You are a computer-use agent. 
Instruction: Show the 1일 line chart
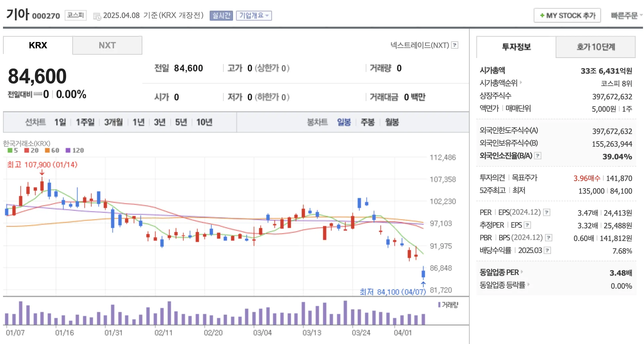coord(60,122)
